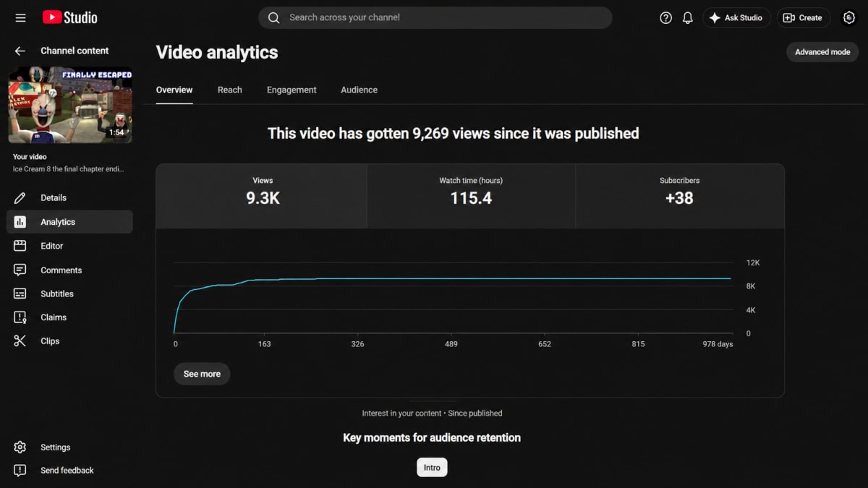The image size is (868, 488).
Task: Click the search magnifier icon
Action: tap(273, 17)
